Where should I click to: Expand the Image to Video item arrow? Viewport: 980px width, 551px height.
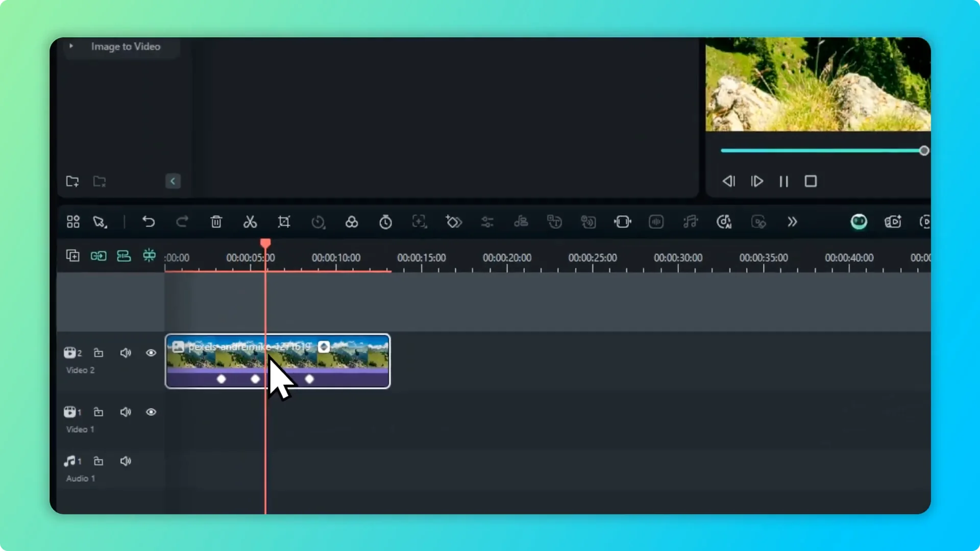(71, 46)
